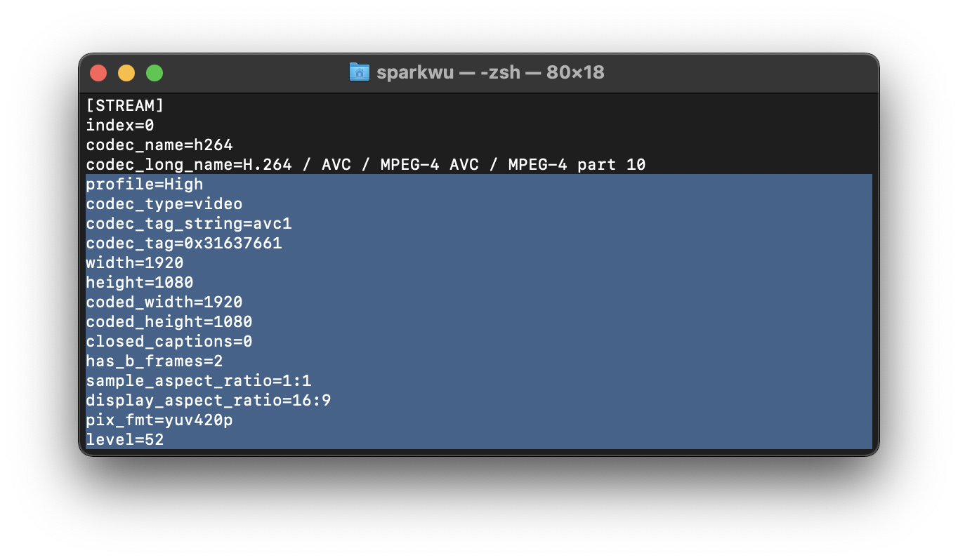Click the has_b_frames=2 line

[x=155, y=361]
